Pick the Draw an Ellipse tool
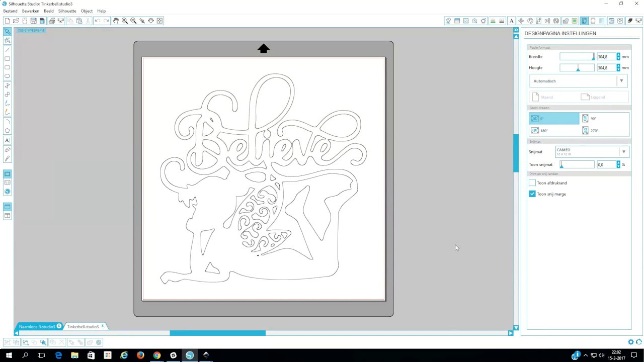The height and width of the screenshot is (362, 644). tap(8, 76)
